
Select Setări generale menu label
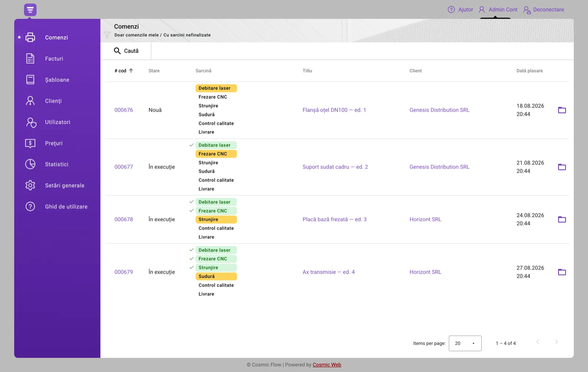pos(65,185)
